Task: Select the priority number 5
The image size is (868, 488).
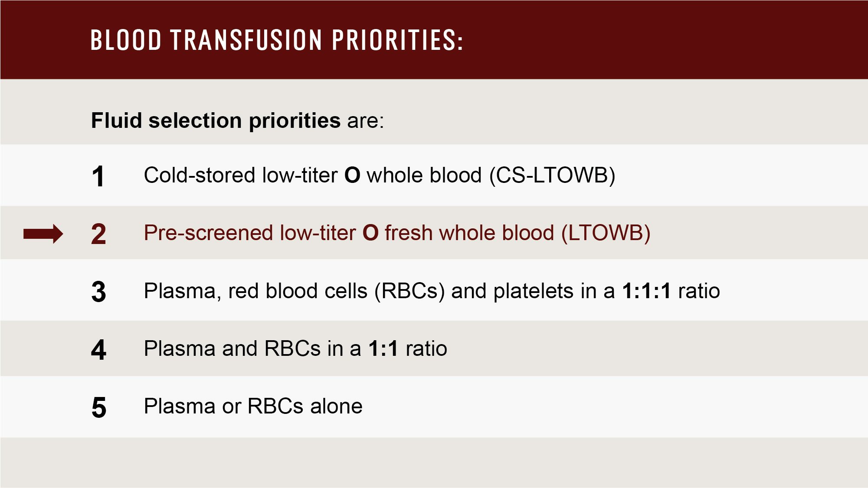Action: 98,407
